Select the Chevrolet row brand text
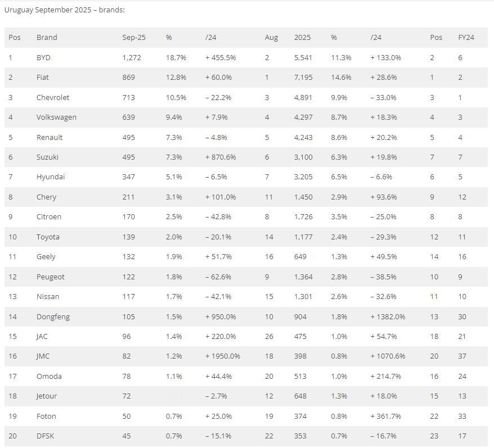The height and width of the screenshot is (448, 494). (53, 97)
